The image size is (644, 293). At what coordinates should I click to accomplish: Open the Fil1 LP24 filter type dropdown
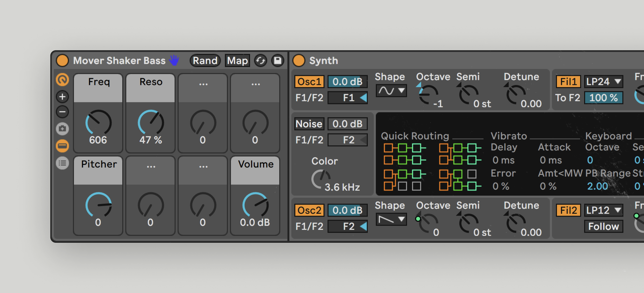pos(603,82)
